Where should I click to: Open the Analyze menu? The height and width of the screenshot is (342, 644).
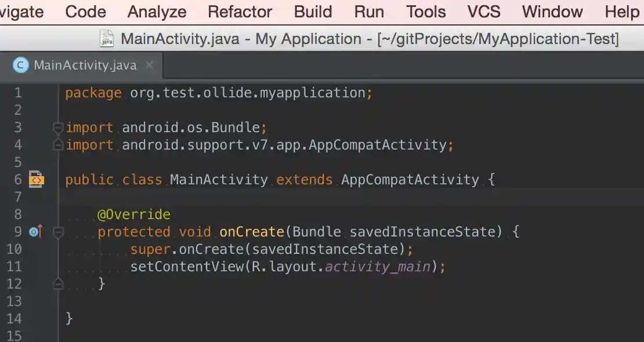157,12
